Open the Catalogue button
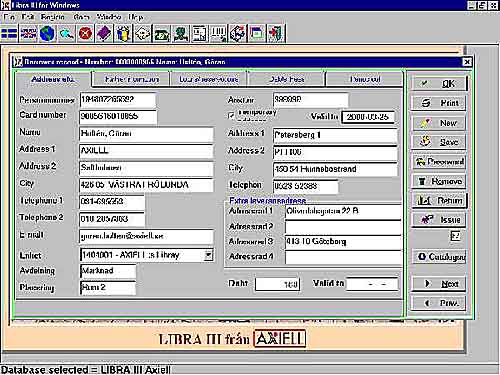 pos(439,257)
